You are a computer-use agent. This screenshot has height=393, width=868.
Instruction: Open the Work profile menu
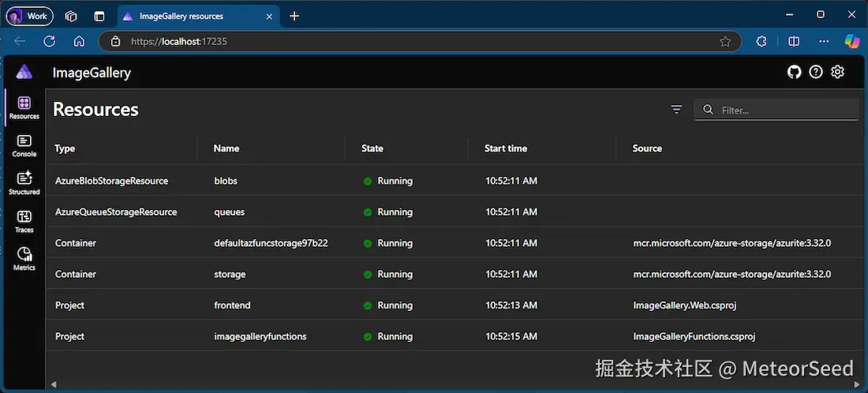click(30, 16)
